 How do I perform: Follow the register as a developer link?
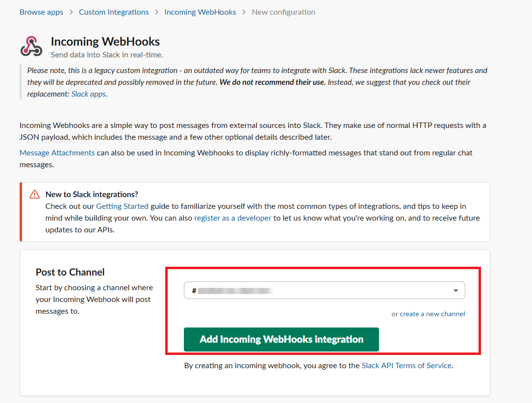point(233,218)
